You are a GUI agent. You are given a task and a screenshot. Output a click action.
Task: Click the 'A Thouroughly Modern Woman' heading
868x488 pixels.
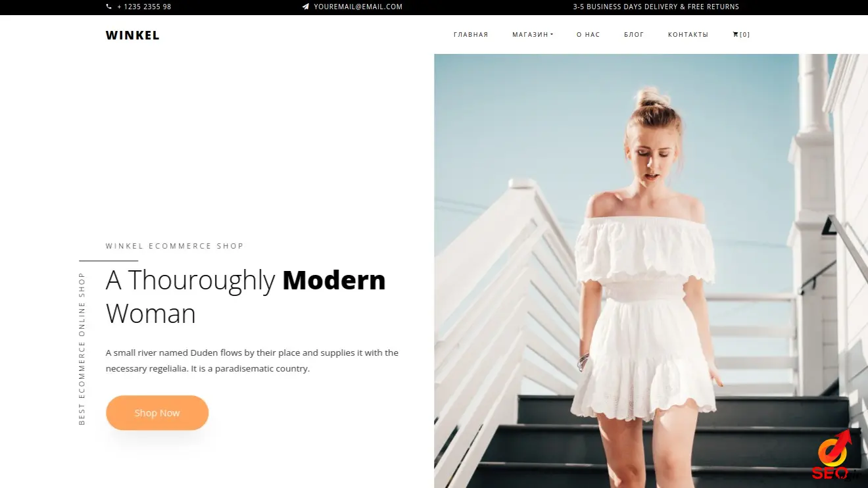(246, 297)
